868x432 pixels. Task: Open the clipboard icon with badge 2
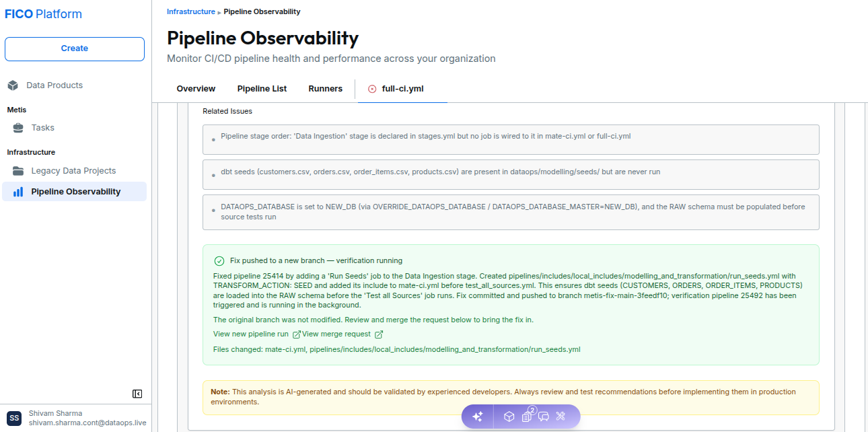528,416
